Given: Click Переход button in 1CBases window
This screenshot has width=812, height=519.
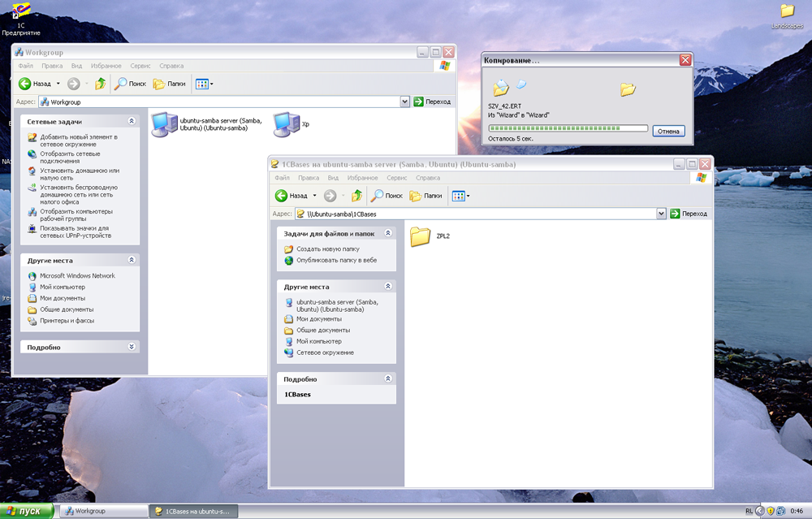Looking at the screenshot, I should point(689,214).
